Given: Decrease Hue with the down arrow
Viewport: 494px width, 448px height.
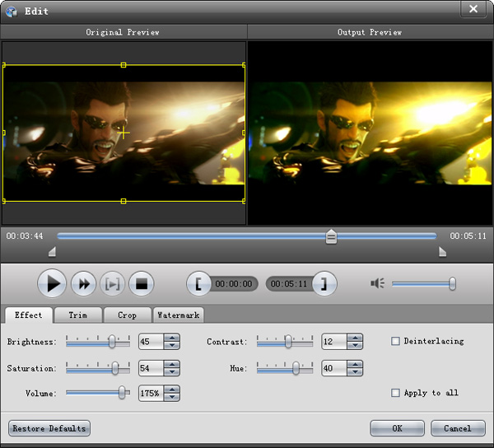Looking at the screenshot, I should coord(355,371).
